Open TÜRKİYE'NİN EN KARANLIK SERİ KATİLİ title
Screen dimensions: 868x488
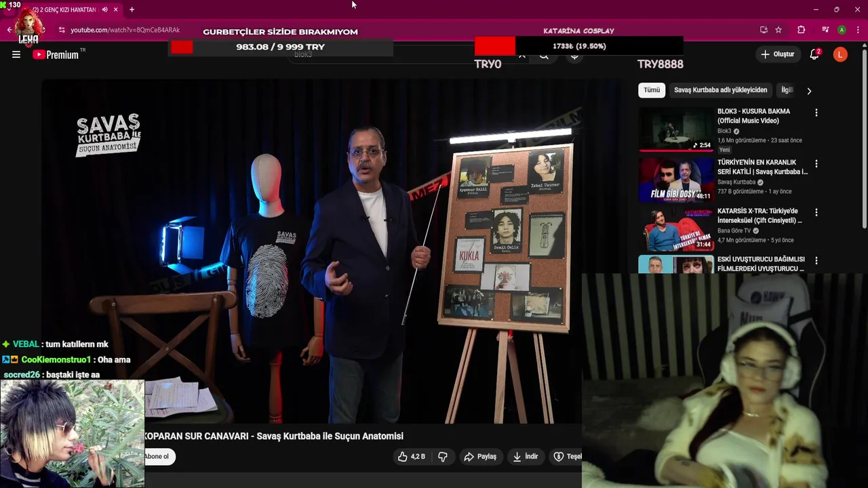pos(762,167)
